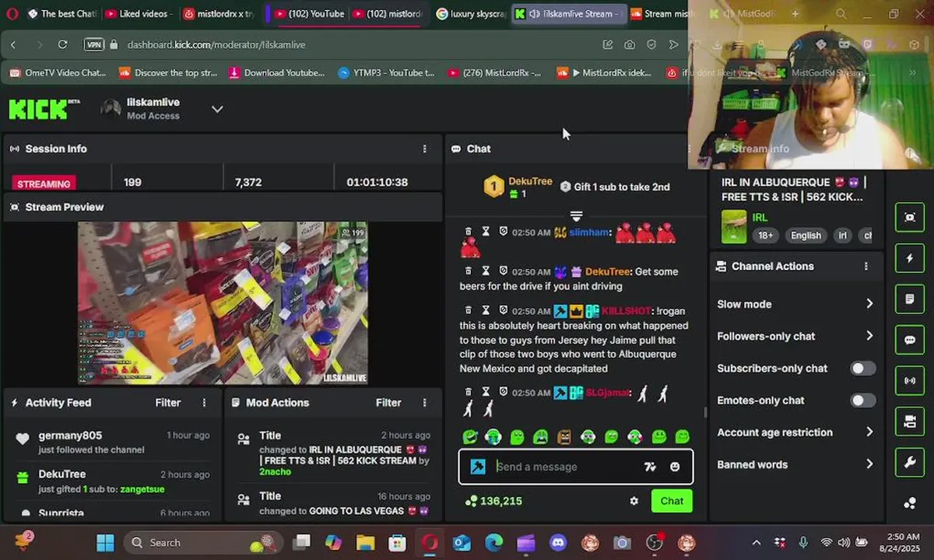Click the lightning bolt sidebar icon
Image resolution: width=934 pixels, height=560 pixels.
click(x=910, y=258)
